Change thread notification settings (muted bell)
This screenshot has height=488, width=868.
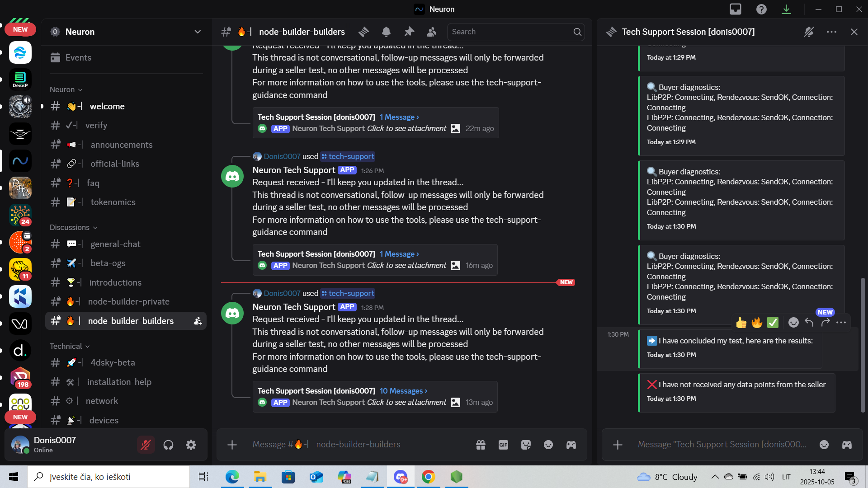coord(809,32)
